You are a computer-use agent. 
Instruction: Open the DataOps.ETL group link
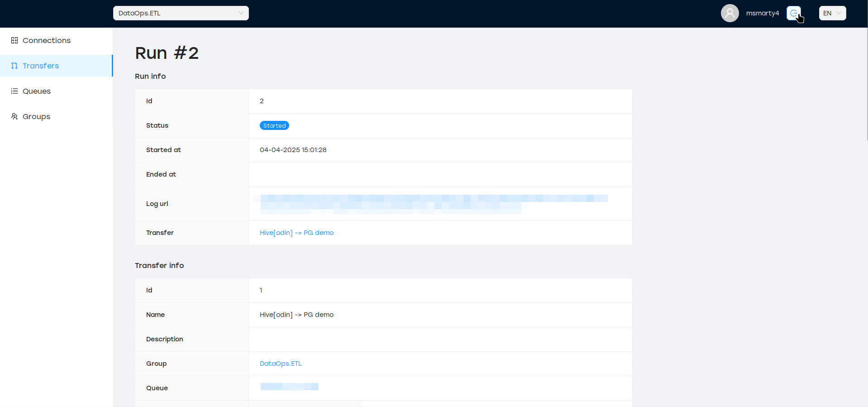click(x=281, y=364)
